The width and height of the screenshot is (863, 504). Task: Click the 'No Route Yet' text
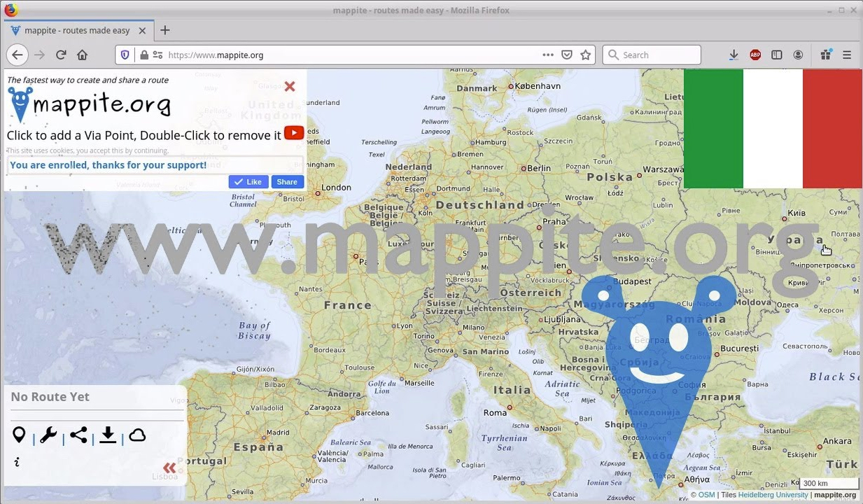coord(50,397)
